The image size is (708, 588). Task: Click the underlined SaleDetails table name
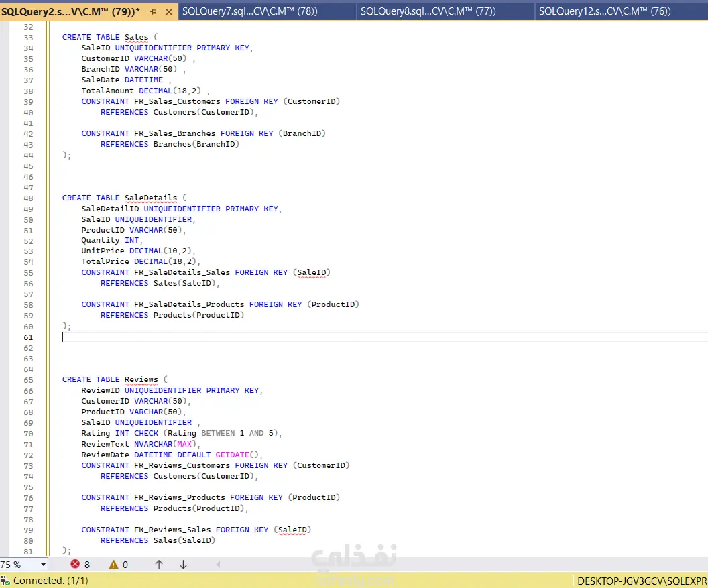pos(151,198)
